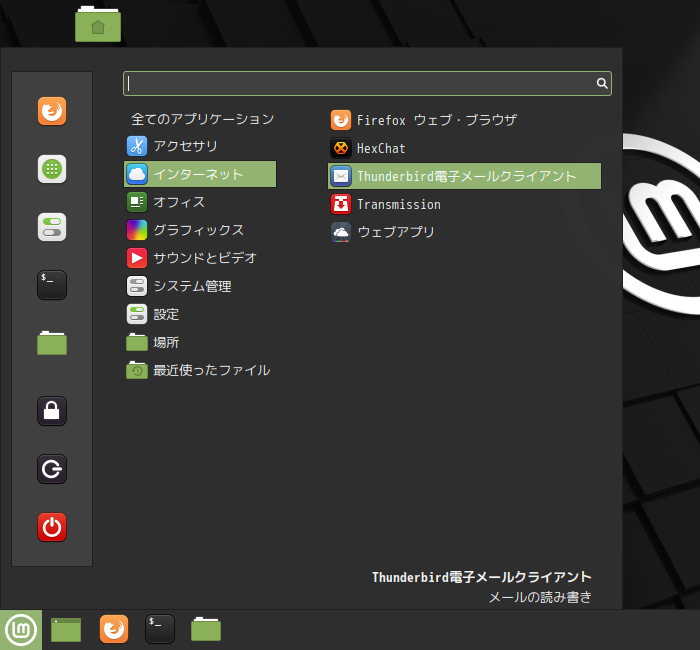Image resolution: width=700 pixels, height=650 pixels.
Task: Open 場所 category
Action: coord(200,342)
